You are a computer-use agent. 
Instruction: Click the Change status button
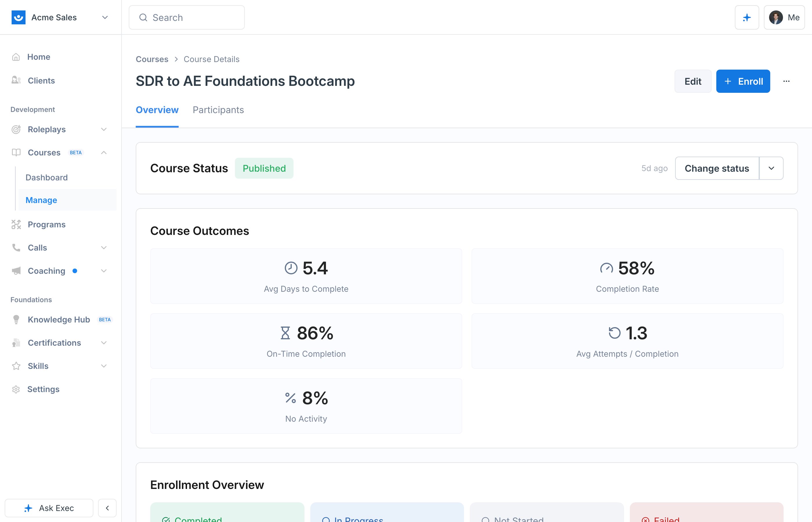tap(717, 168)
